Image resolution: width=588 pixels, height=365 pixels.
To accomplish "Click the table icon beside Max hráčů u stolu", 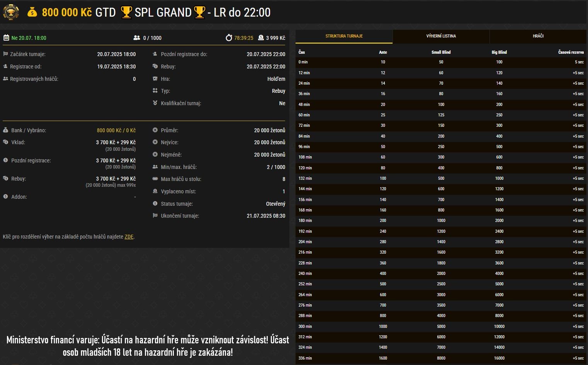I will point(155,179).
